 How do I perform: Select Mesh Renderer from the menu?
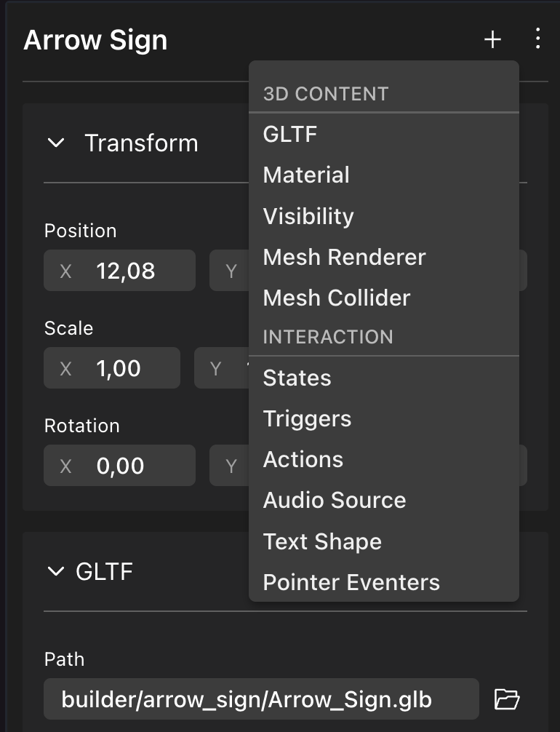[344, 257]
